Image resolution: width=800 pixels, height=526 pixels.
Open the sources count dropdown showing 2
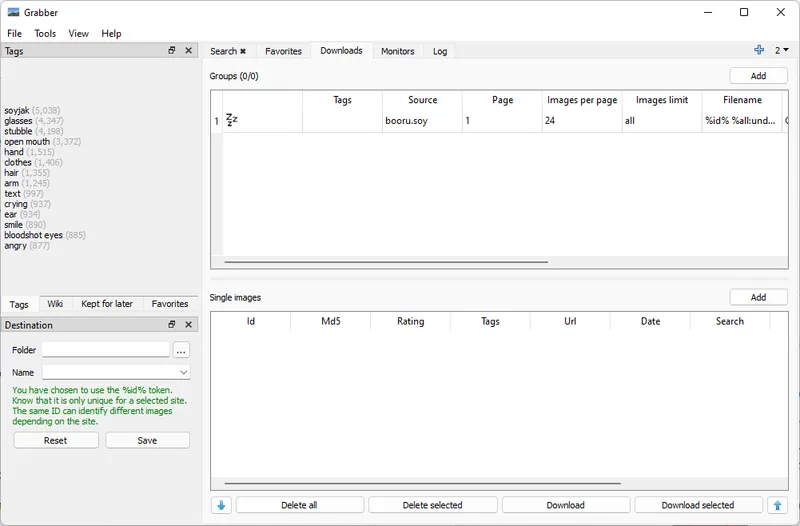click(x=781, y=50)
